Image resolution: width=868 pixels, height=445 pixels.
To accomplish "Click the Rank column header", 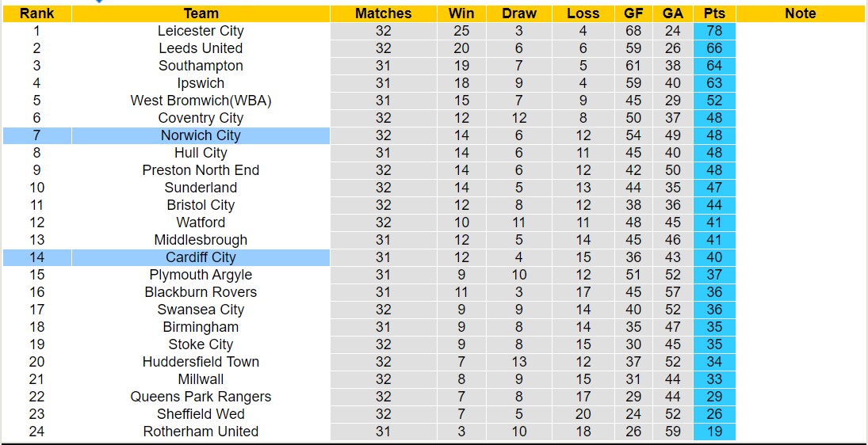I will pyautogui.click(x=36, y=13).
